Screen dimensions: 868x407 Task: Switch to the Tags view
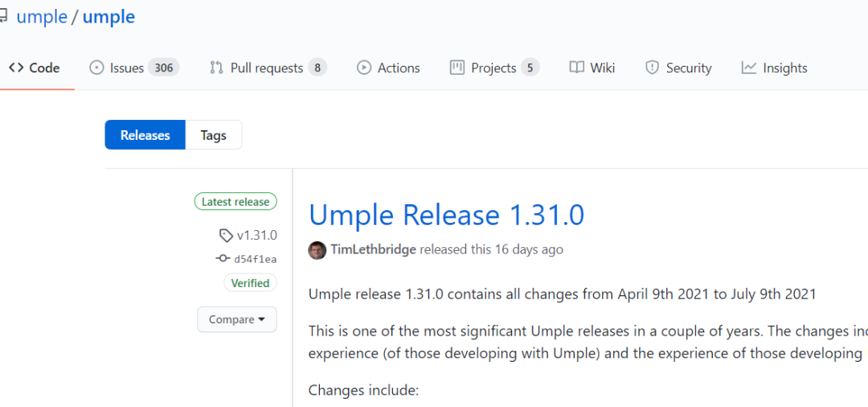click(x=214, y=135)
